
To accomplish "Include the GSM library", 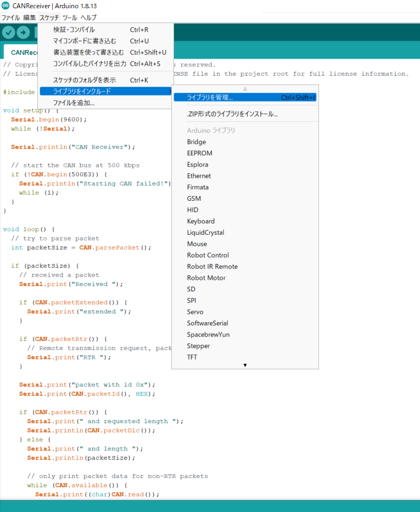I will point(245,199).
